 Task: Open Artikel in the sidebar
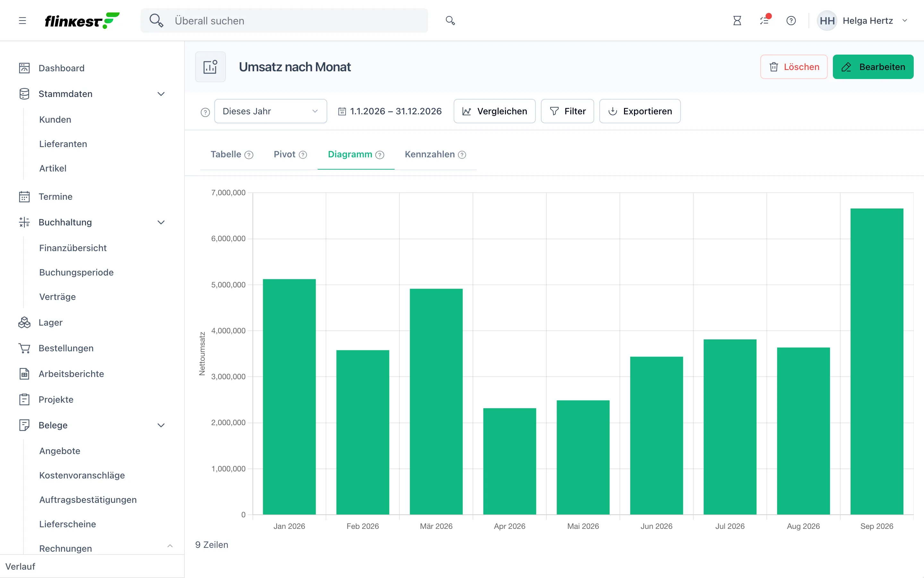53,169
